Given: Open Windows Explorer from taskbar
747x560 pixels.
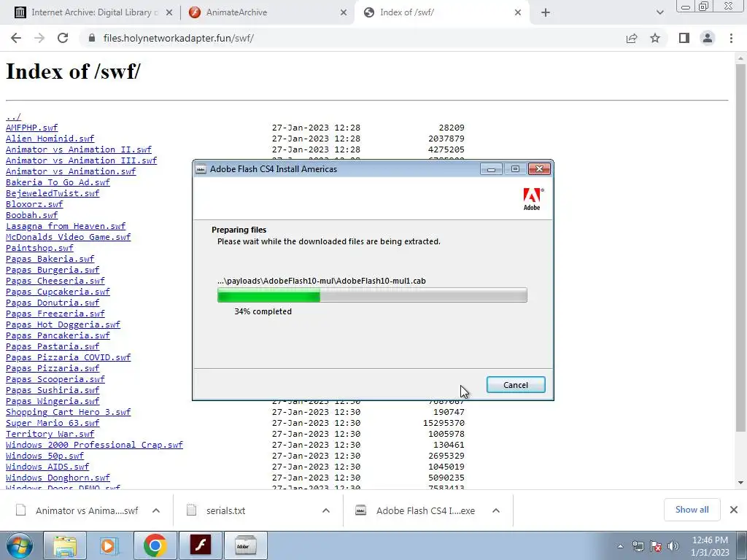Looking at the screenshot, I should (x=65, y=545).
